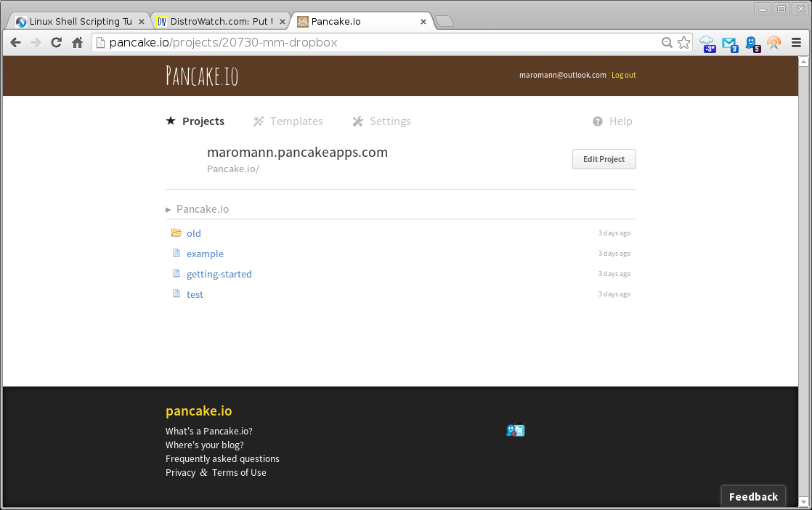Close the DistroWatch.com tab

point(283,22)
